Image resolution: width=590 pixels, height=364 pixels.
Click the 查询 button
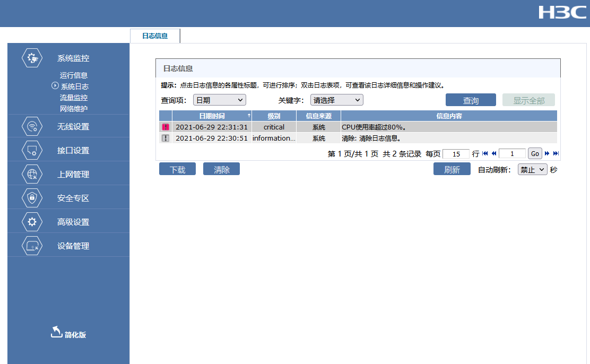[x=471, y=100]
